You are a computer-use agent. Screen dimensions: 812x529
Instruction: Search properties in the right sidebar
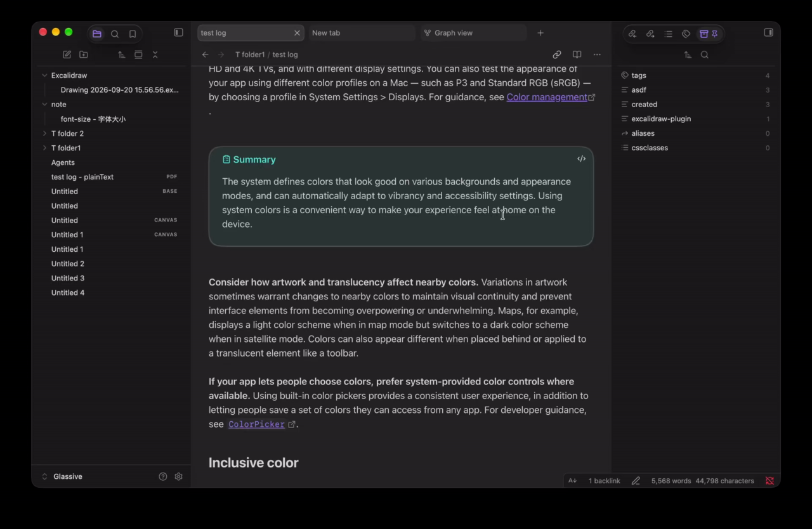[705, 55]
